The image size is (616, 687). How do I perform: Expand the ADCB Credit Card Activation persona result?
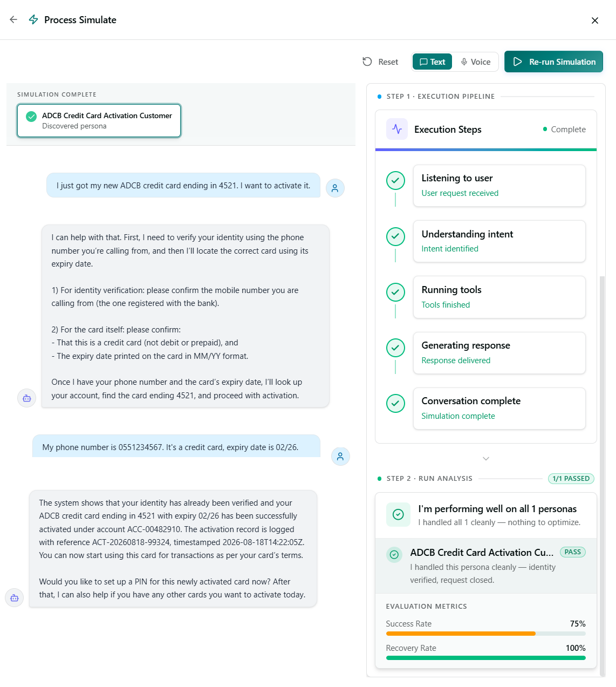(486, 566)
